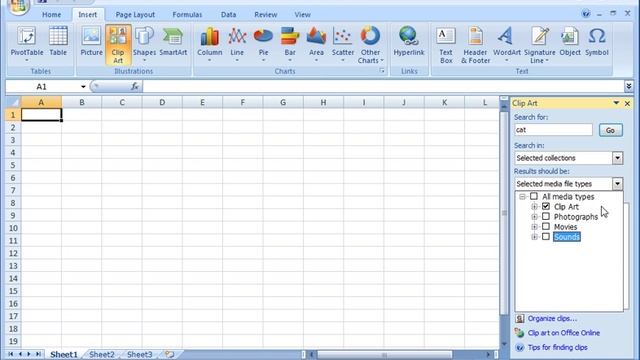
Task: Uncheck the Clip Art media type checkbox
Action: tap(546, 207)
